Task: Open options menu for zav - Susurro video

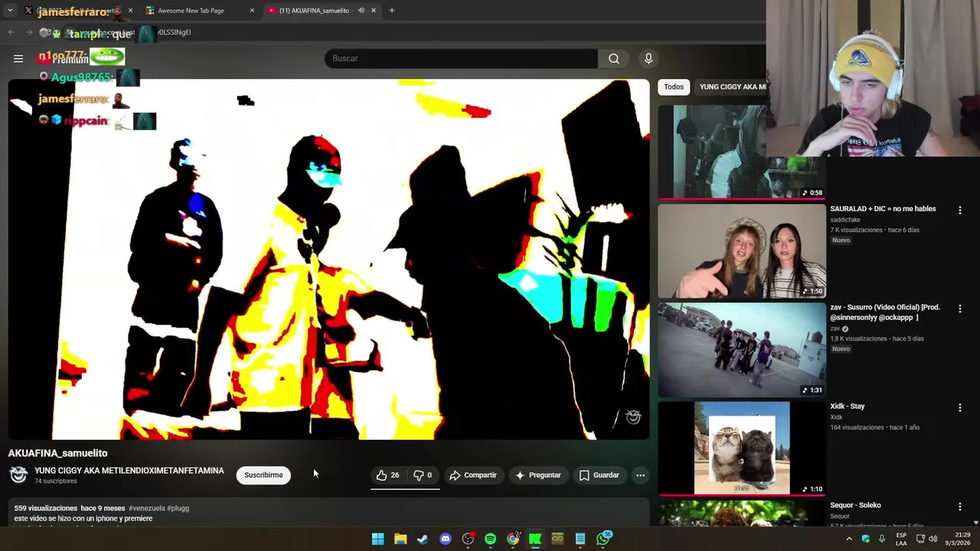Action: tap(959, 308)
